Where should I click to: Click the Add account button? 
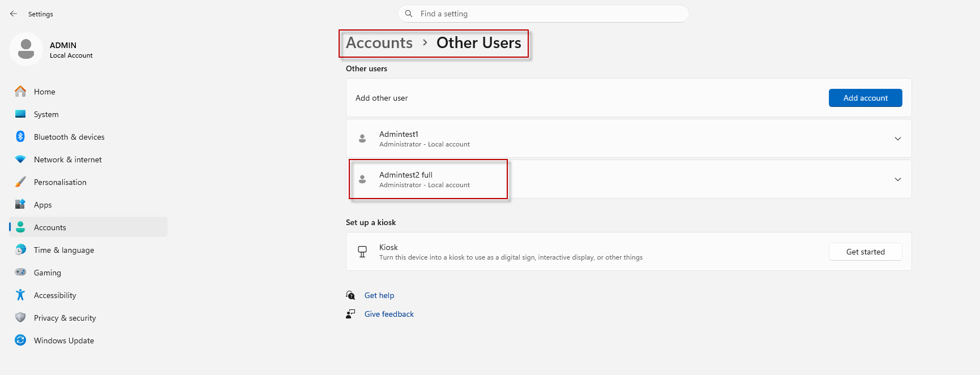click(x=865, y=98)
